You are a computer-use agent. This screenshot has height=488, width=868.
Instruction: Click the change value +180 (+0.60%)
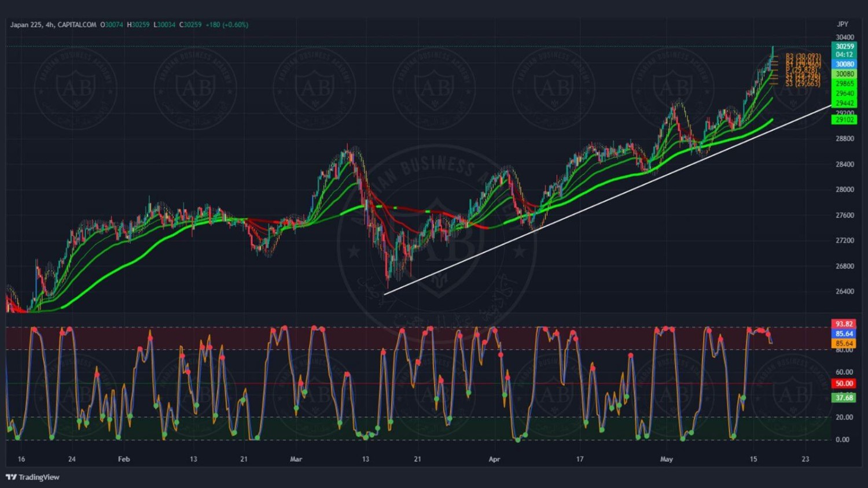point(227,25)
